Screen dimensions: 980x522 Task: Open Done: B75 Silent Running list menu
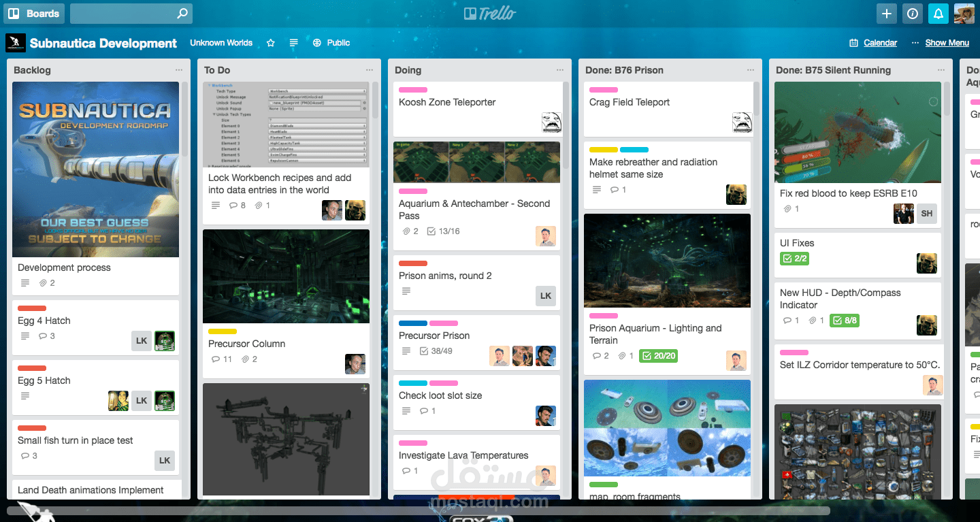[x=941, y=70]
